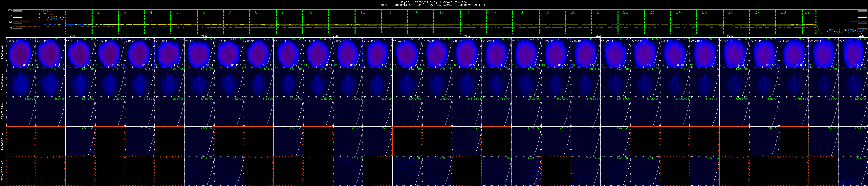
Task: Select time interval box 3 on the lightcurve
Action: tap(131, 22)
